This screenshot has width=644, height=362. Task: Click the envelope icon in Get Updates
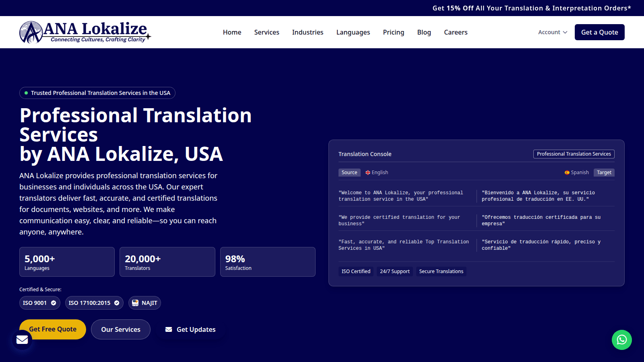tap(169, 329)
